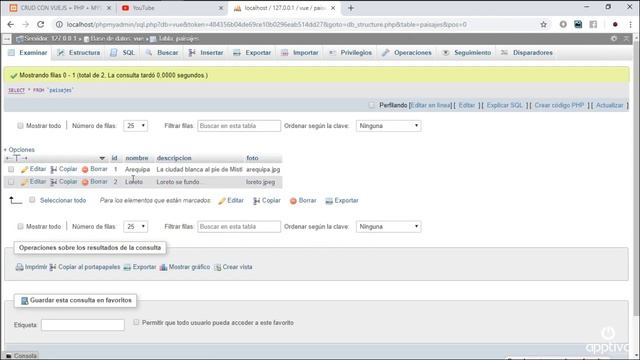The width and height of the screenshot is (640, 360).
Task: Sort by nombre column header
Action: (x=137, y=158)
